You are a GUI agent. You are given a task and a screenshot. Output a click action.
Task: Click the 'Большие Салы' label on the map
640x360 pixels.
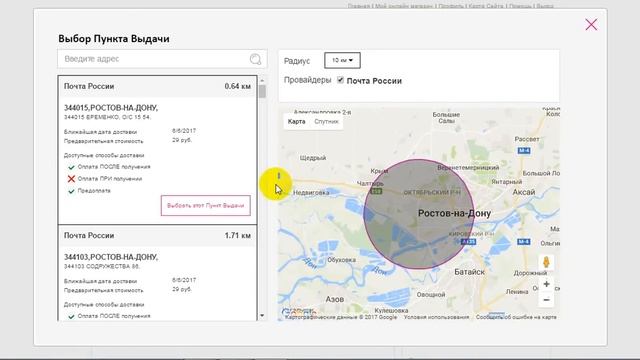click(446, 118)
